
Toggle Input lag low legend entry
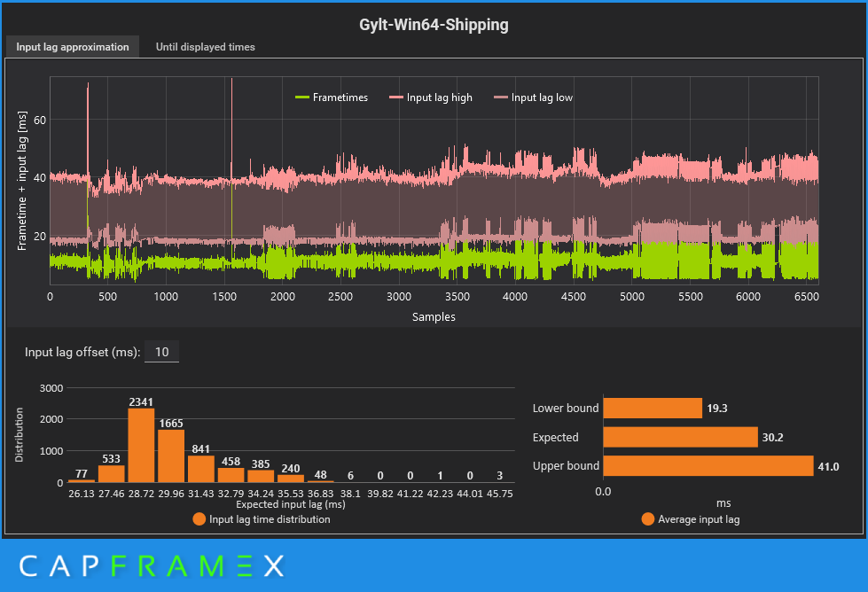(533, 97)
